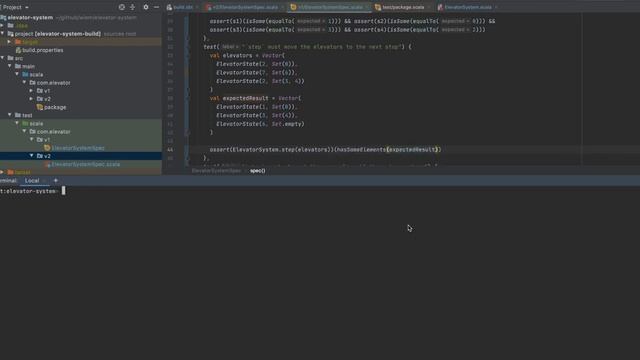Screen dimensions: 640x360
Task: Collapse the project [elevator-system-build] node
Action: tap(2, 33)
